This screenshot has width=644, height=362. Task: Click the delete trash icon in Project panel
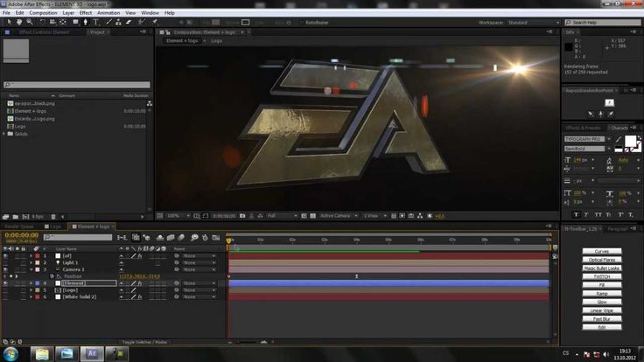pos(53,217)
